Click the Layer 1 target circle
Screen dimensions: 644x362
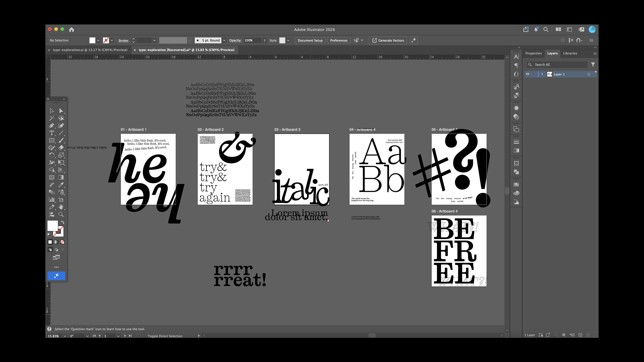(589, 74)
